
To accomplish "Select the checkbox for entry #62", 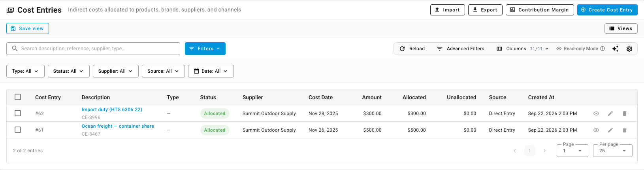I will [18, 113].
